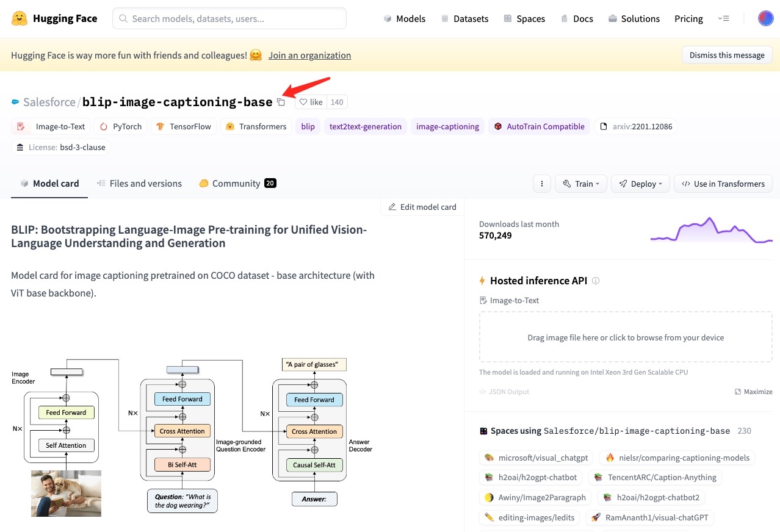Like the model with the heart button
780x532 pixels.
[311, 102]
